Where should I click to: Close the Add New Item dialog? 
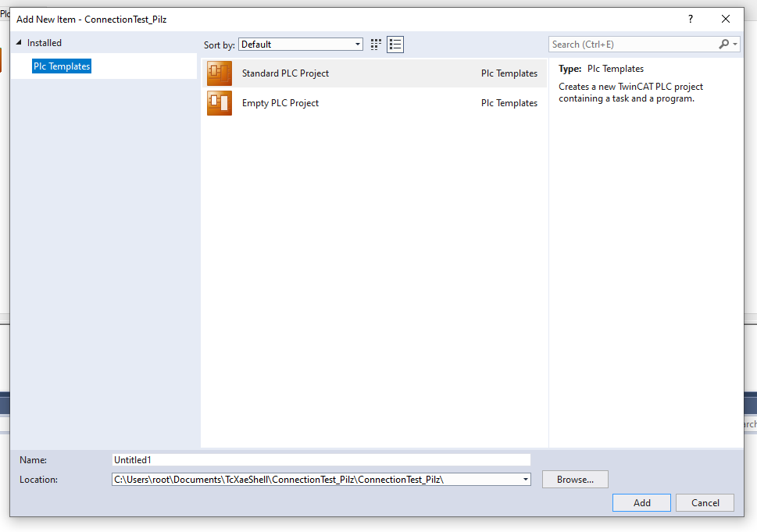coord(726,19)
